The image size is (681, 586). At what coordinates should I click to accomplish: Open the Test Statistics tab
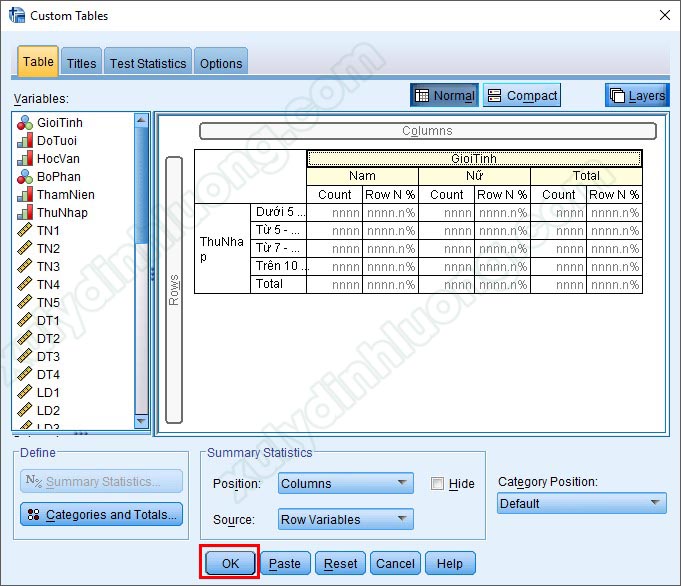click(x=148, y=63)
